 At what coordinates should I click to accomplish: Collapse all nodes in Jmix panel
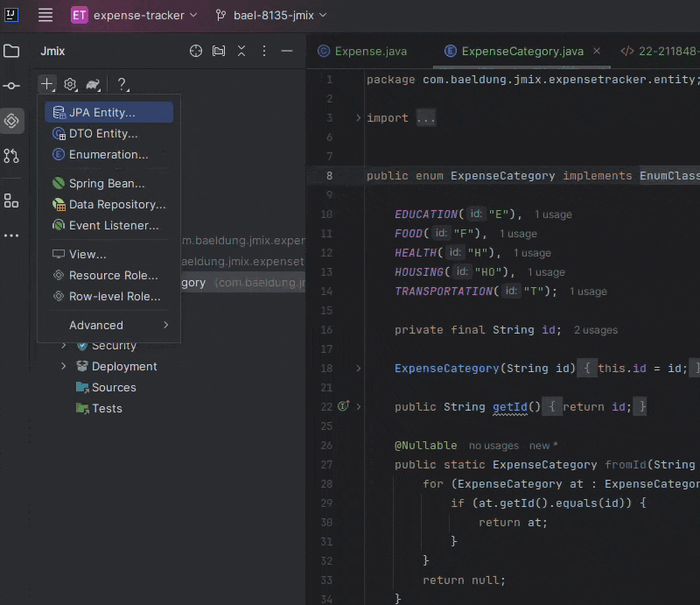coord(241,52)
